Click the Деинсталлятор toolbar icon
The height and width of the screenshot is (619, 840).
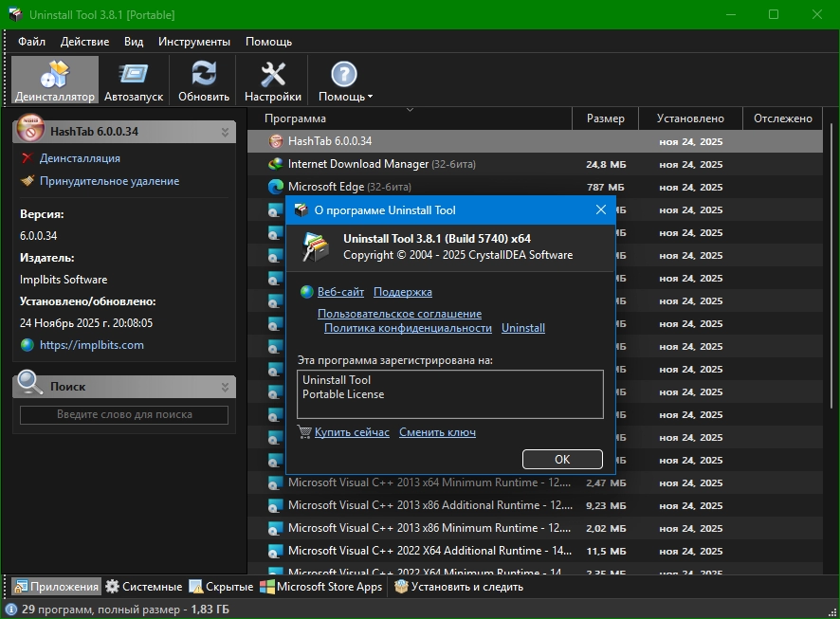pos(54,81)
